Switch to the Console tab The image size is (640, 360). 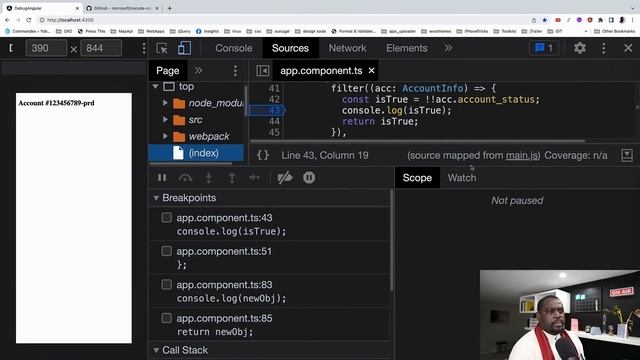(233, 48)
